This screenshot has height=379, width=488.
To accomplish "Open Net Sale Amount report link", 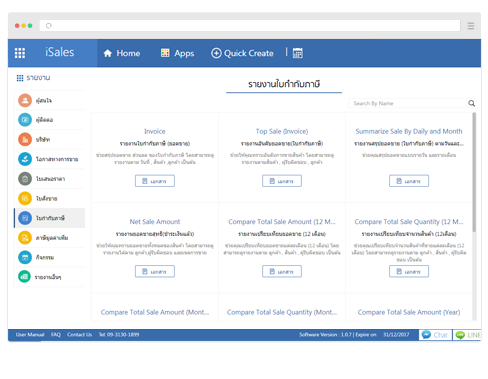I will click(x=155, y=222).
